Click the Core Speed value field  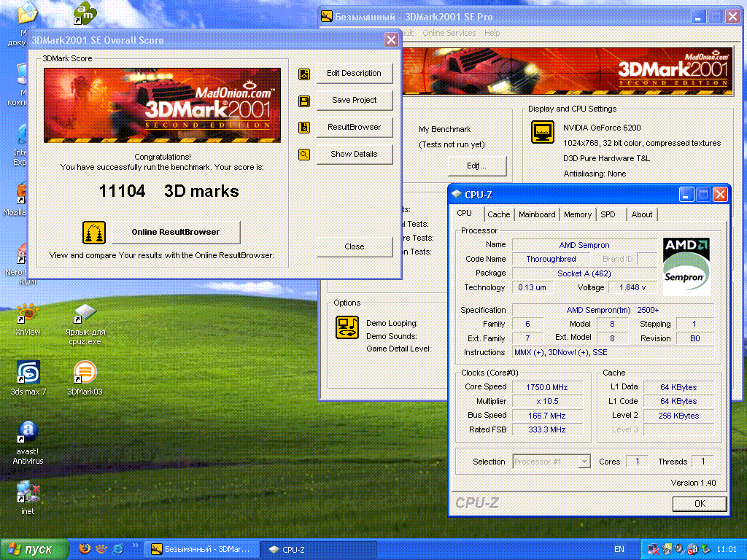pos(547,387)
